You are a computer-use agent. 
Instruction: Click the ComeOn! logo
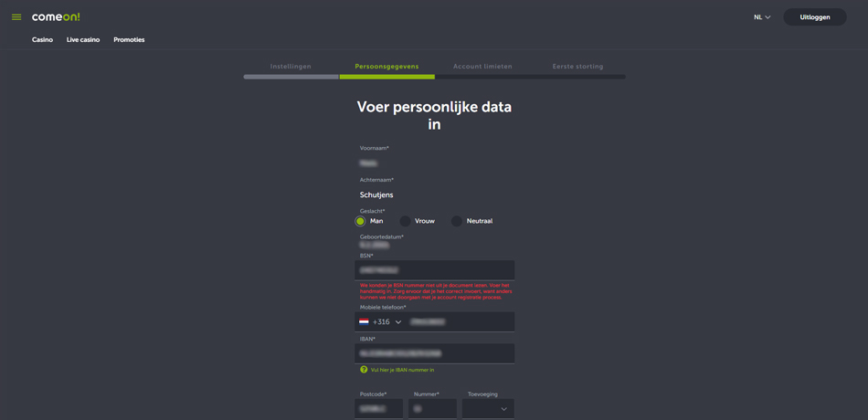(x=56, y=17)
